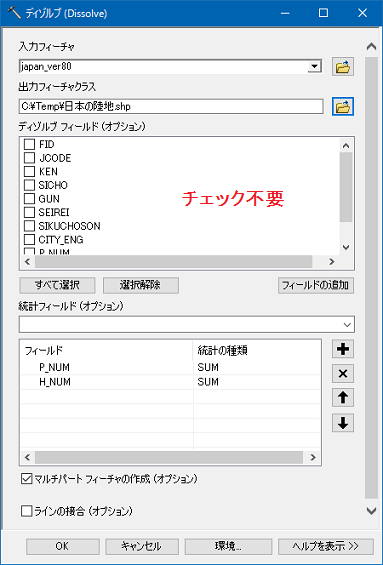
Task: Click the SUM cell for P_NUM
Action: click(256, 367)
